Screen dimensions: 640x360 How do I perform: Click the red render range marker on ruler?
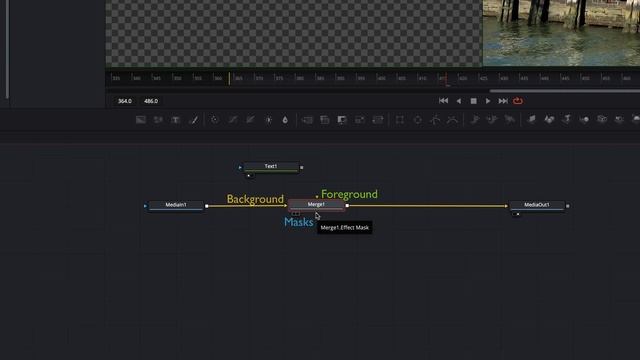click(446, 79)
